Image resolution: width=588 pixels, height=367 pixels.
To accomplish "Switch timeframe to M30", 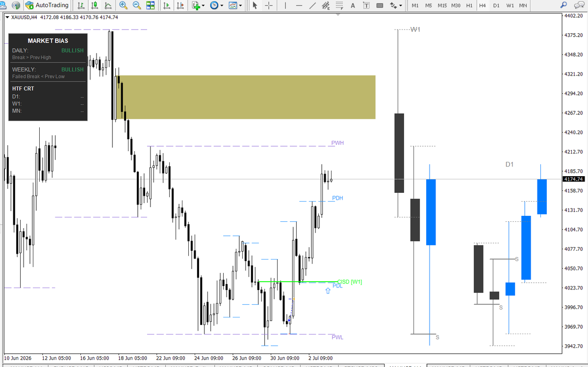I will [x=456, y=5].
